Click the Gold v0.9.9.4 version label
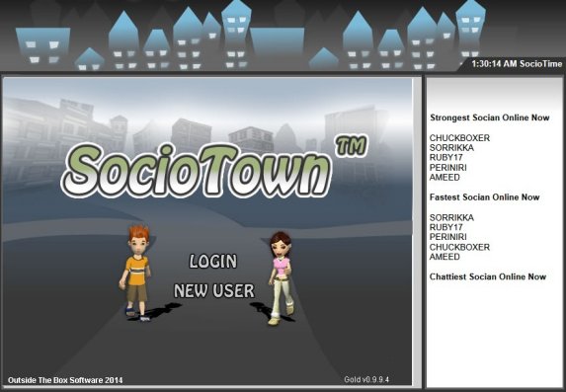Viewport: 566px width, 392px height. 366,379
